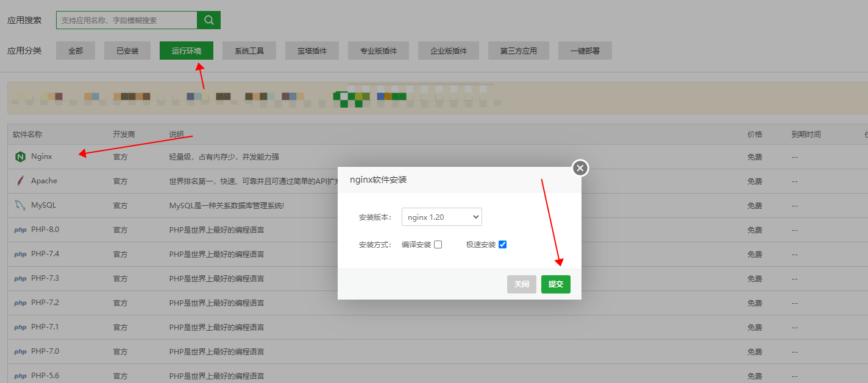Focus the 应用搜索 search input field

127,20
